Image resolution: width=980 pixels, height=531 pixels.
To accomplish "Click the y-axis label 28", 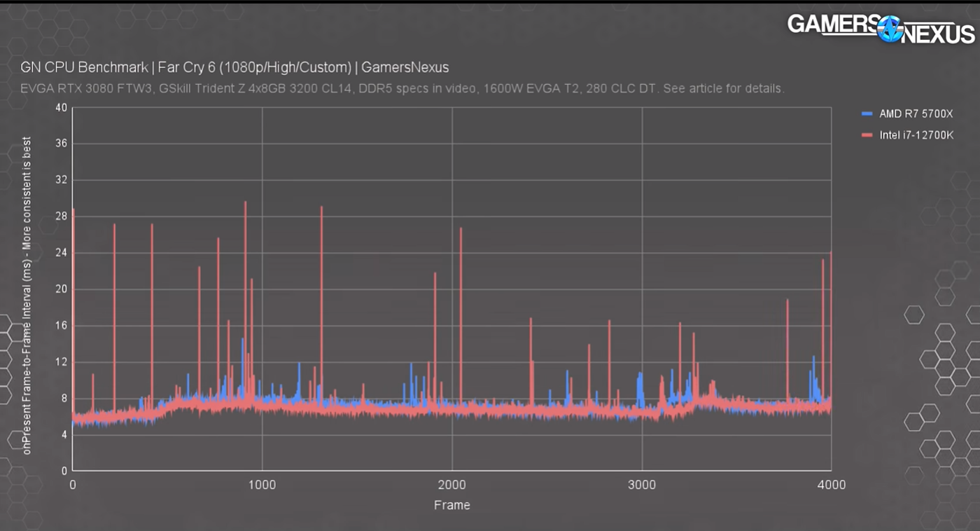I will 61,216.
